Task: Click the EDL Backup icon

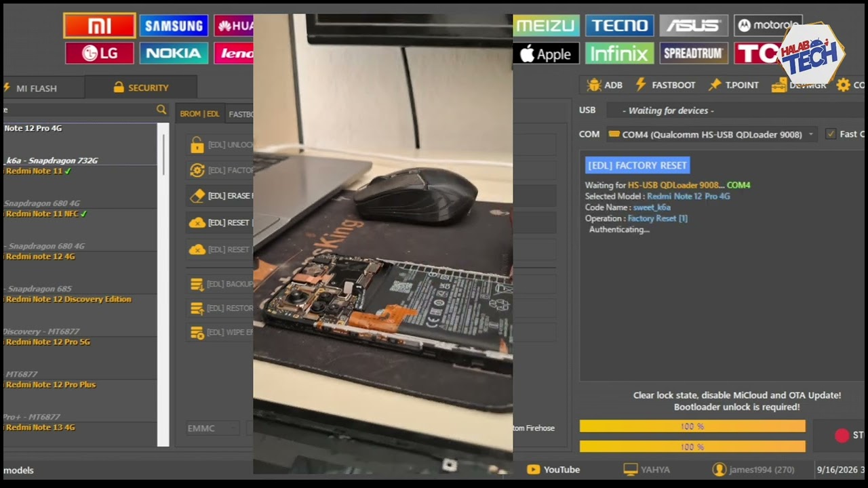Action: [x=197, y=284]
